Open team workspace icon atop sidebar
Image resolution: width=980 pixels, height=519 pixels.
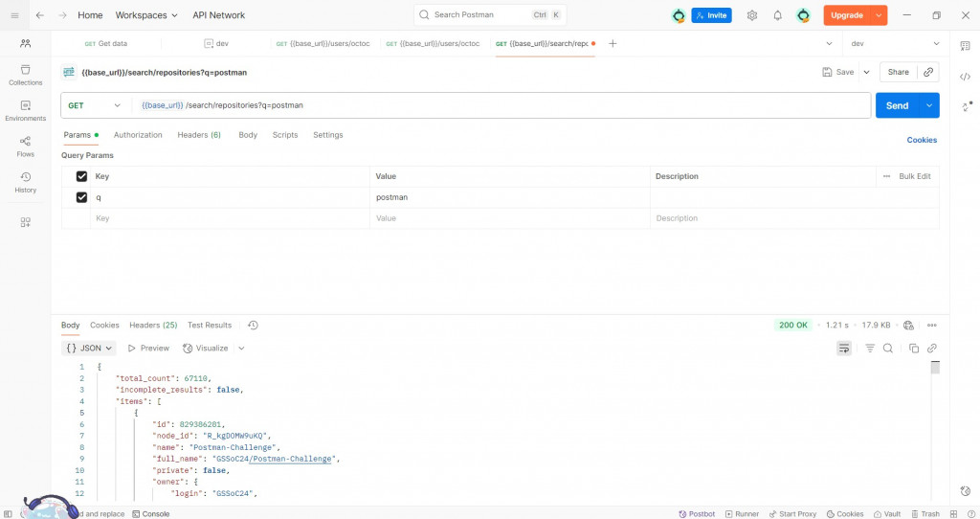[26, 43]
